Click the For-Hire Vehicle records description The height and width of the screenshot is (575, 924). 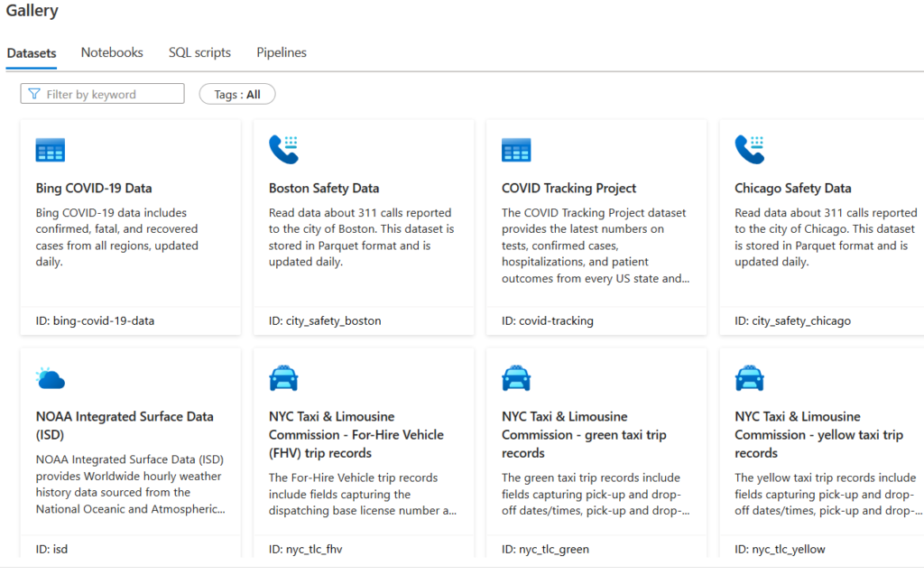point(363,494)
